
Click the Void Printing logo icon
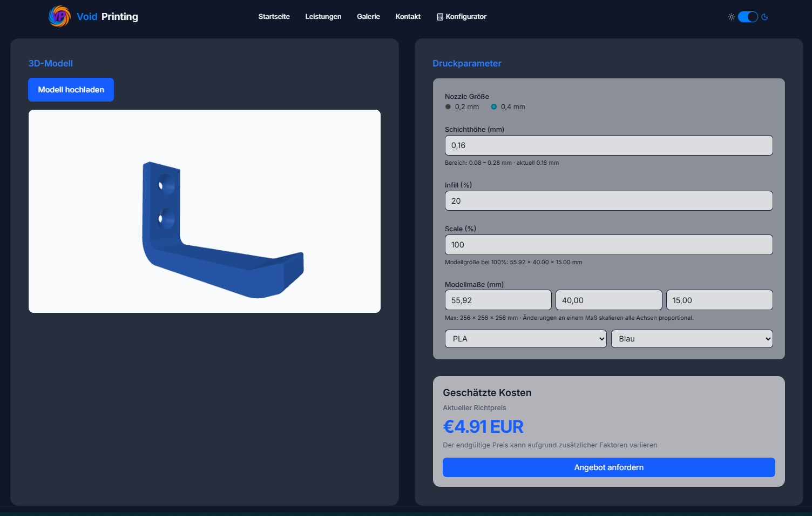pos(59,17)
